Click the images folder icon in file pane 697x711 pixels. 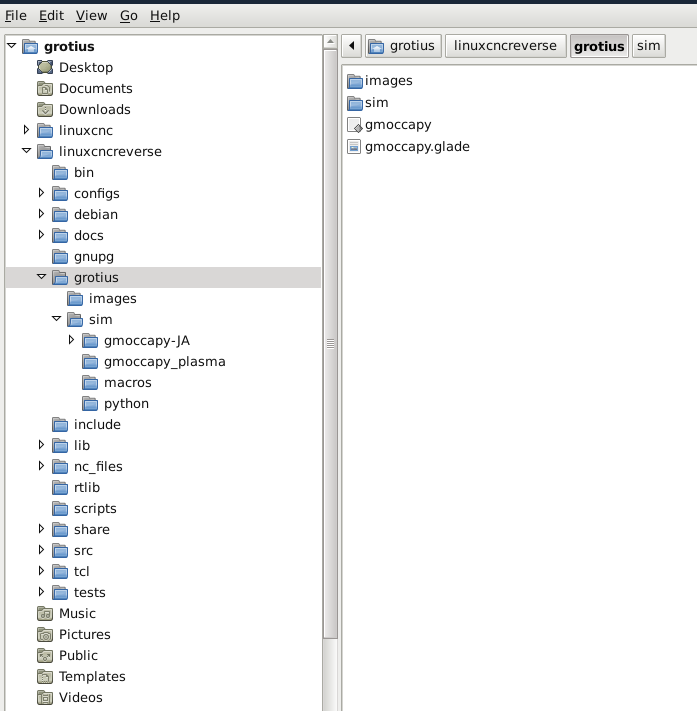click(354, 81)
